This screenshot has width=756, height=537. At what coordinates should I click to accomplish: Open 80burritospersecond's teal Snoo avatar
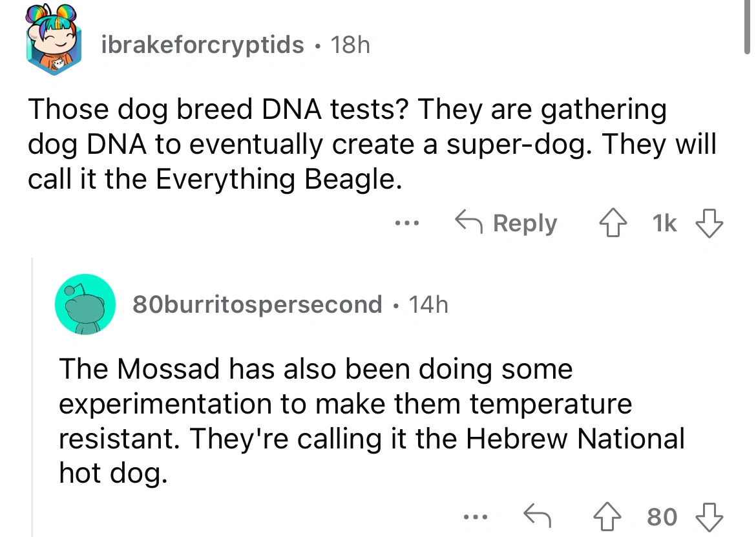point(85,304)
